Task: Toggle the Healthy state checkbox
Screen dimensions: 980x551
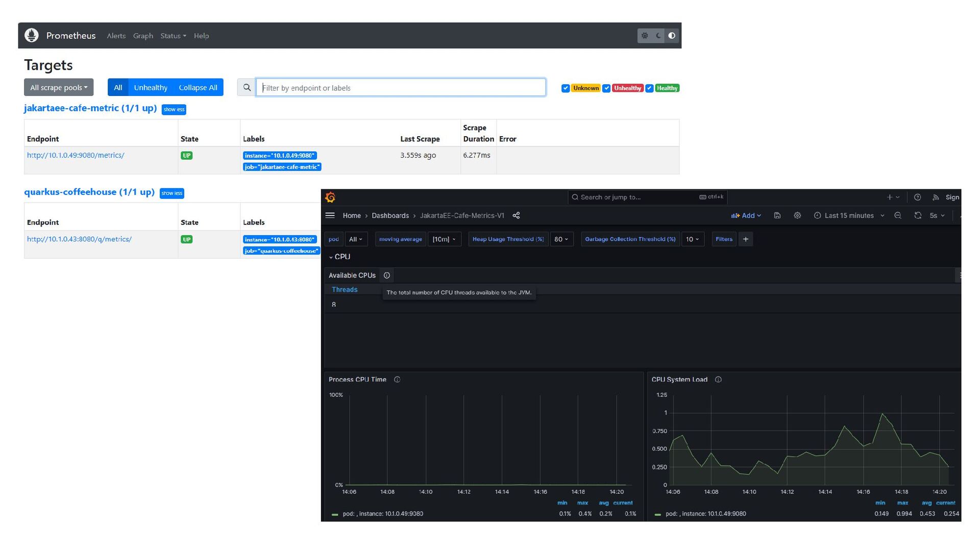Action: click(649, 88)
